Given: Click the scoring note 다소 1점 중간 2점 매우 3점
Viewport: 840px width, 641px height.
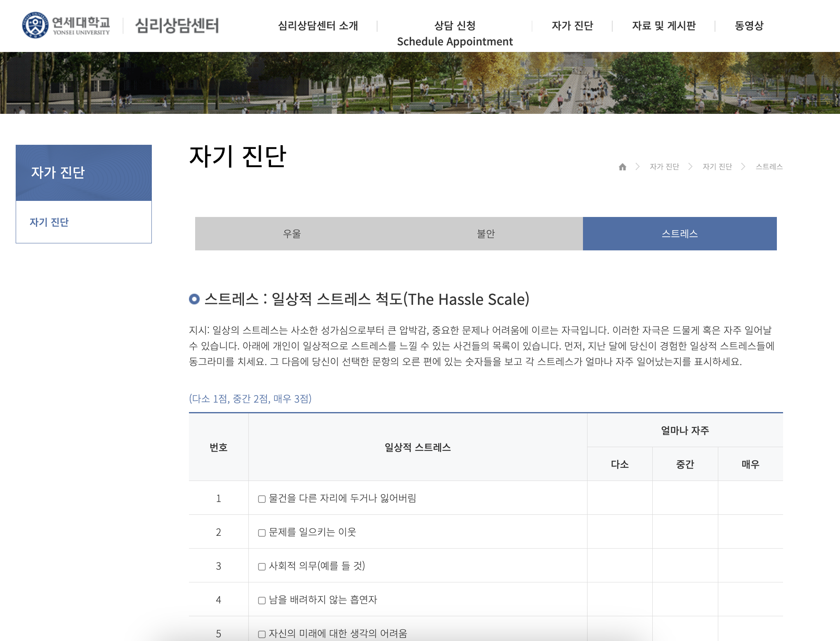Looking at the screenshot, I should [251, 398].
